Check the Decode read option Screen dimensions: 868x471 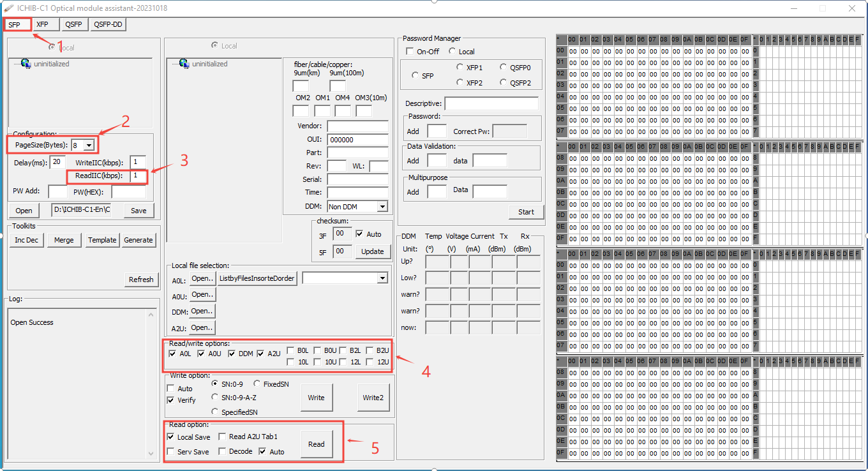click(222, 451)
